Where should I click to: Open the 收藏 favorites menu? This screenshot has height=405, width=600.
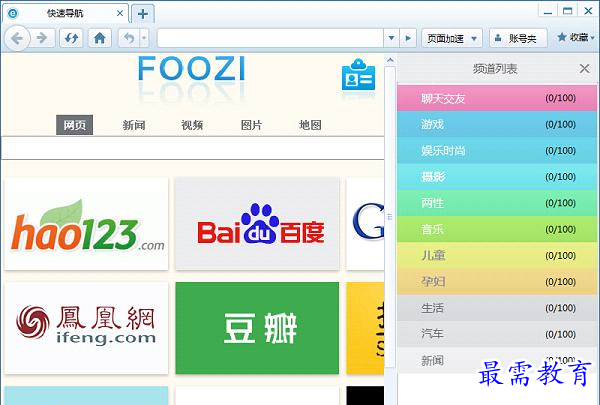coord(576,38)
